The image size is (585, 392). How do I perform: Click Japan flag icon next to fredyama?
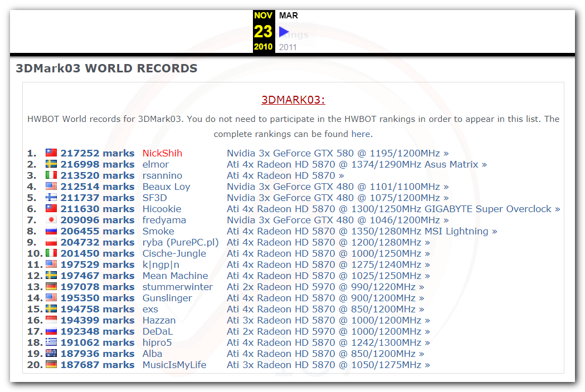[x=51, y=220]
